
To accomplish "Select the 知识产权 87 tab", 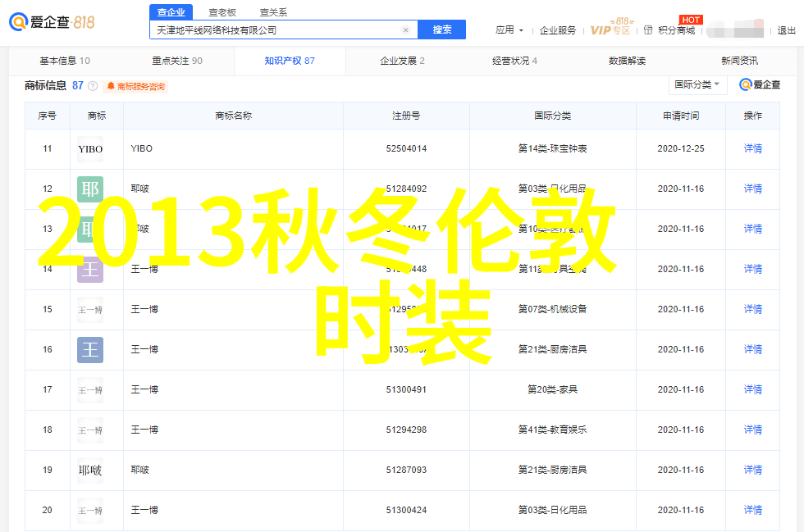I will 290,61.
